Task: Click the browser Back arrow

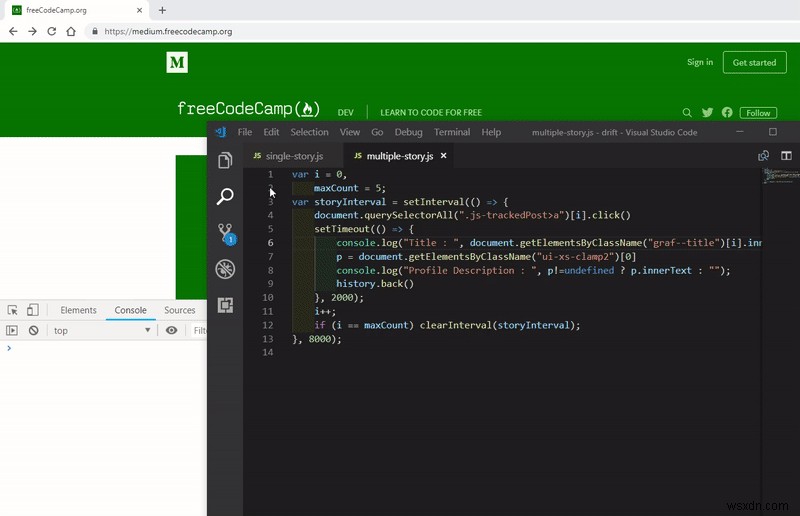Action: (x=13, y=31)
